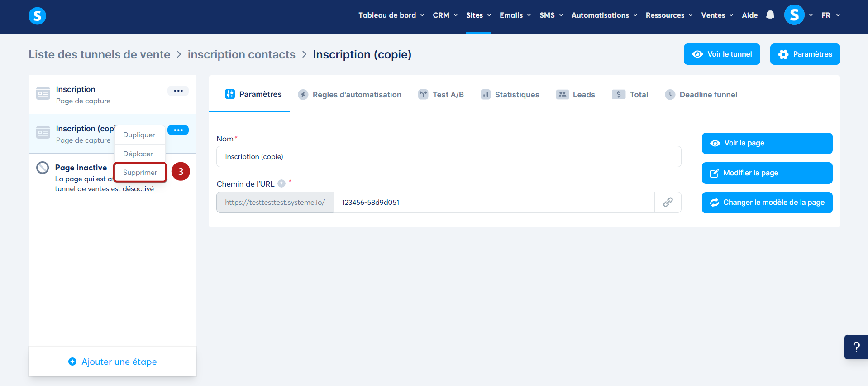This screenshot has width=868, height=386.
Task: Expand the CRM dropdown menu
Action: (445, 15)
